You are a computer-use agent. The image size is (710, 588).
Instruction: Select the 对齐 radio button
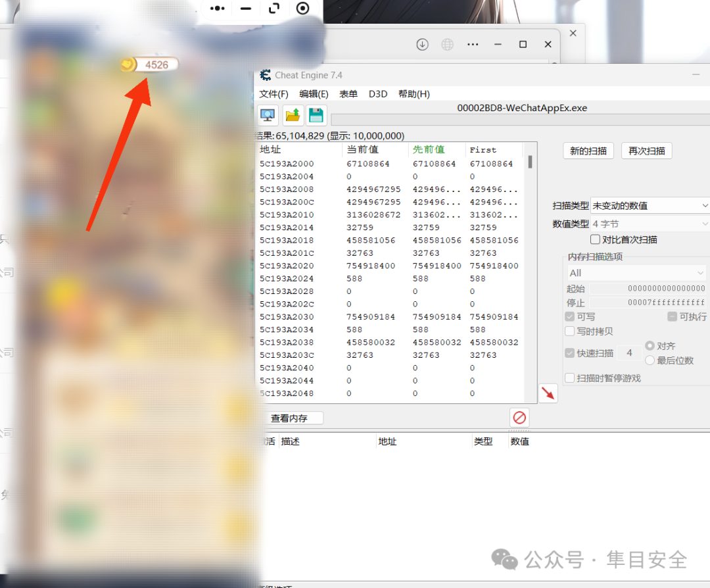tap(650, 346)
